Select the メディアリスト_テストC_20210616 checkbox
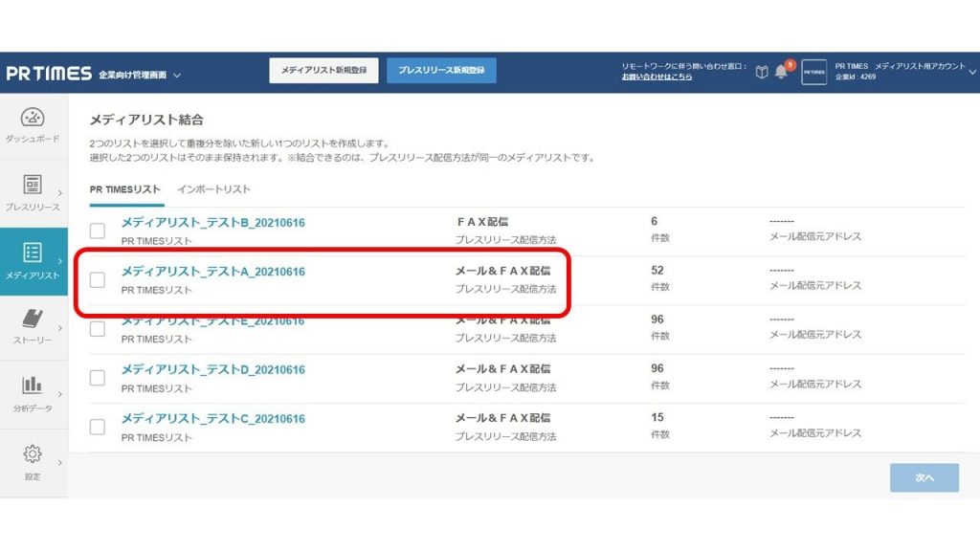The width and height of the screenshot is (980, 551). click(x=98, y=427)
